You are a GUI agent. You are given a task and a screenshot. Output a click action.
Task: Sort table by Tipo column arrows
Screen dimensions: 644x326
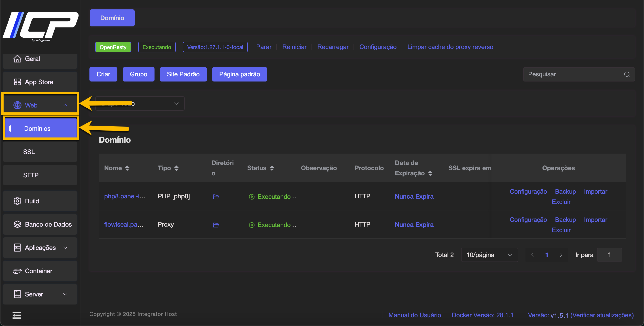click(176, 168)
